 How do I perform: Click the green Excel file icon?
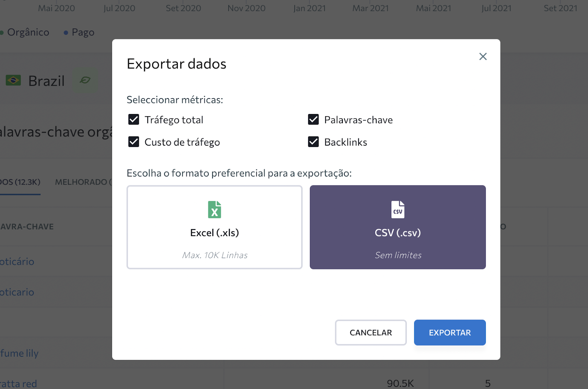[x=215, y=210]
